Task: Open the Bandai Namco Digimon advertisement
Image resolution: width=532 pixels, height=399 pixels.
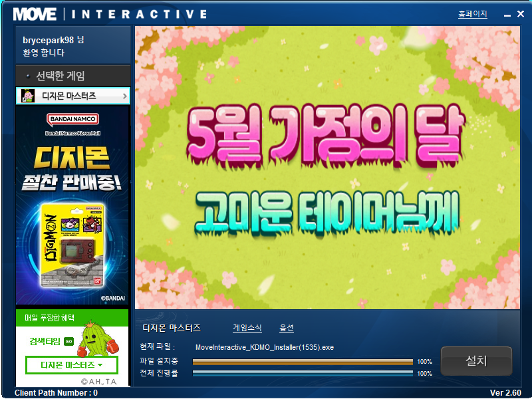Action: click(72, 205)
